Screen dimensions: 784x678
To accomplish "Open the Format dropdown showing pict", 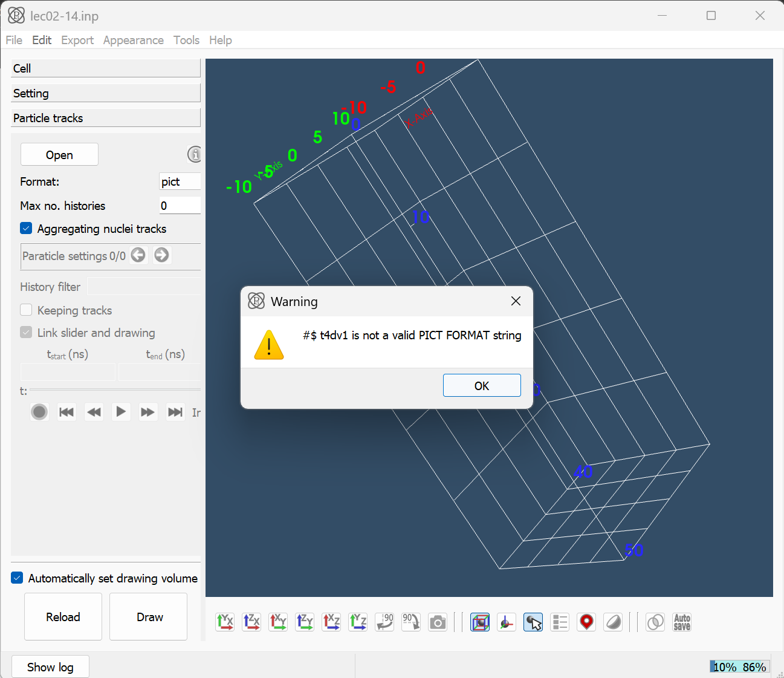I will pyautogui.click(x=180, y=181).
